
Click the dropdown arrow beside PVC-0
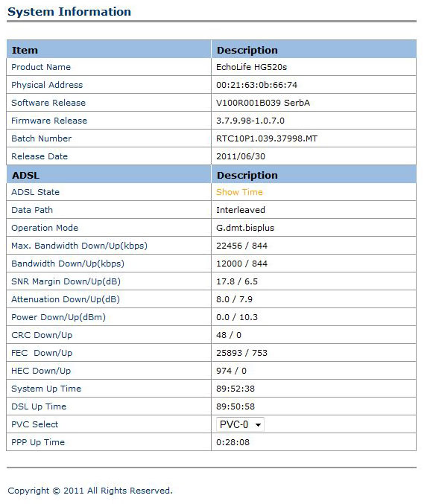coord(258,425)
